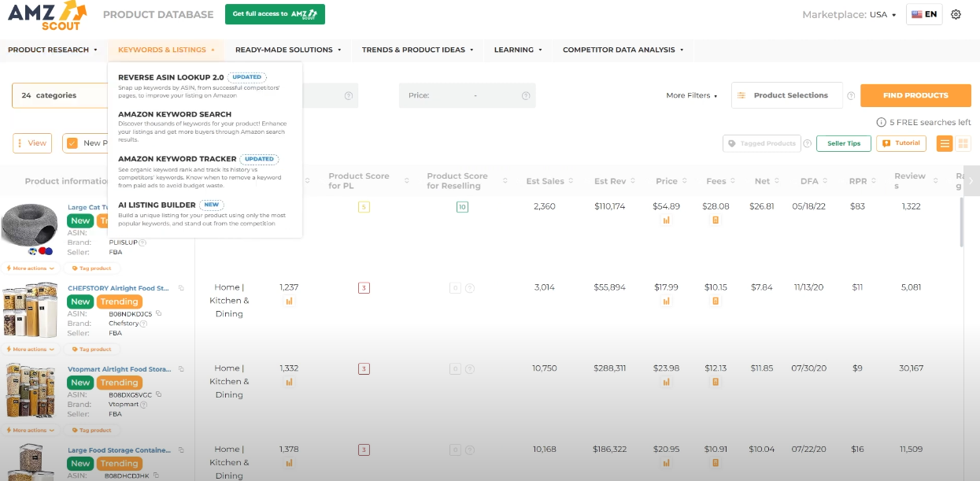Open Seller Tips
Viewport: 980px width, 481px height.
844,143
